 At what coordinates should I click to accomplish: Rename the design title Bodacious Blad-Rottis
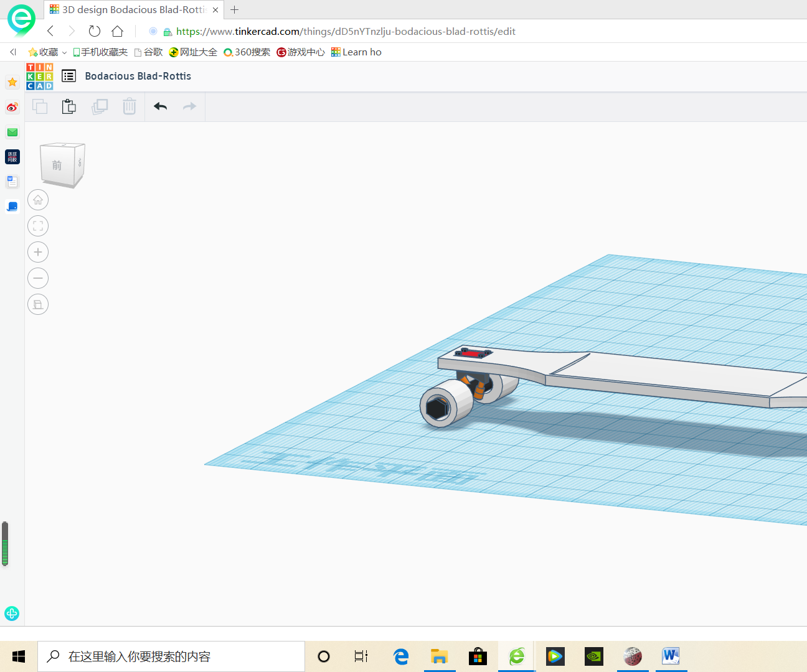138,76
